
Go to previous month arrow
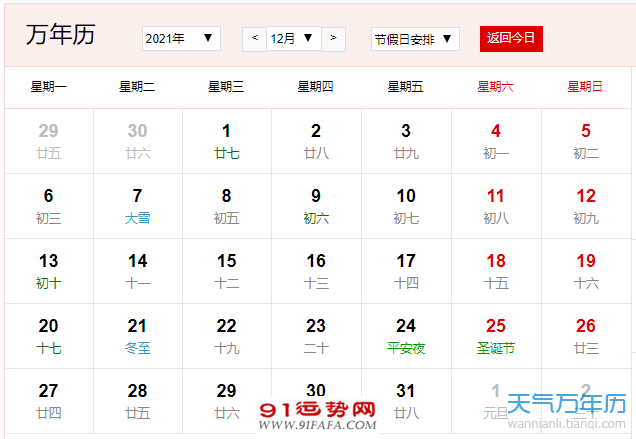pyautogui.click(x=254, y=39)
